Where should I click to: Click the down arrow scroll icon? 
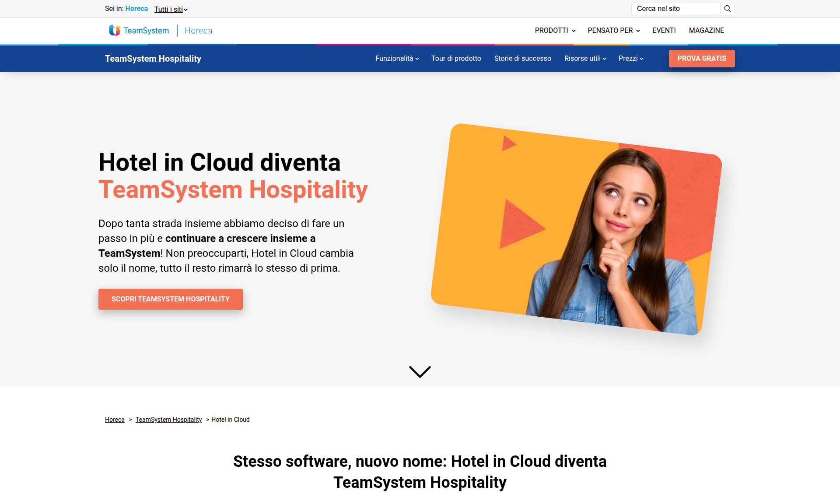(x=420, y=371)
